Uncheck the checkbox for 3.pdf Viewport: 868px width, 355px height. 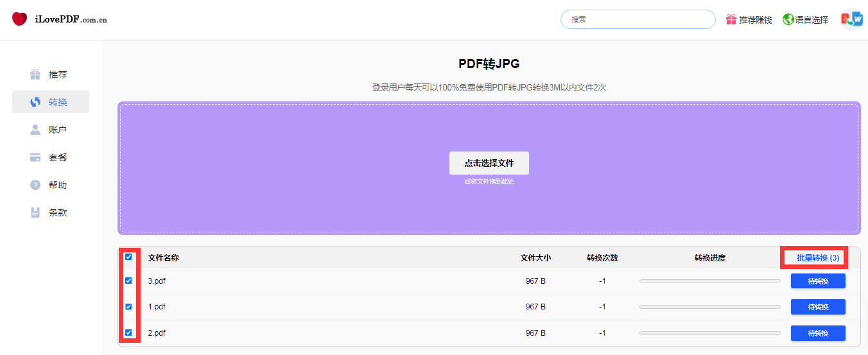point(128,281)
